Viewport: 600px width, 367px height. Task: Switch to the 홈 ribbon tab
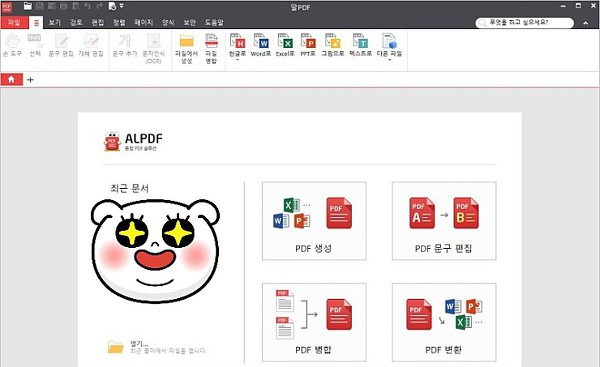coord(36,23)
